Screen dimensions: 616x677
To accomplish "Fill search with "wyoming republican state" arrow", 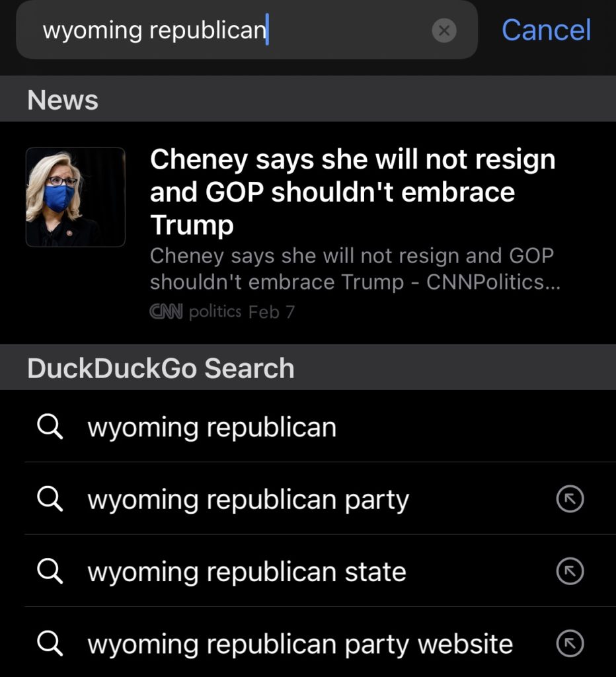I will pyautogui.click(x=570, y=572).
